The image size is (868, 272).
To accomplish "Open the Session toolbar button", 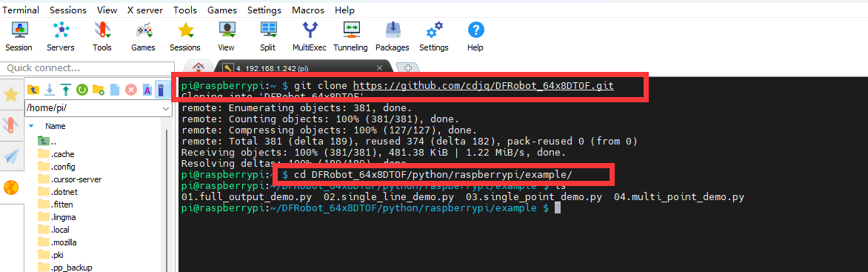I will point(19,36).
